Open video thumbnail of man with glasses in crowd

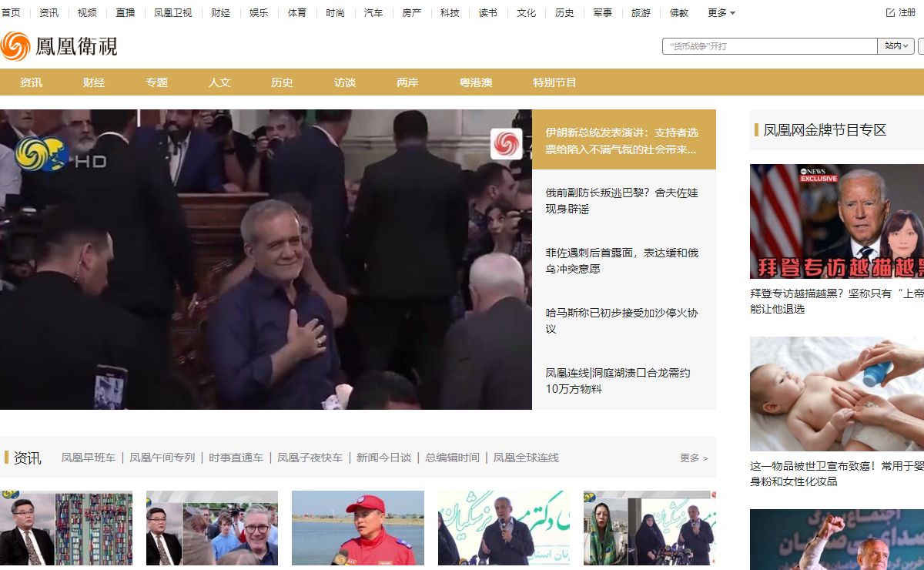(x=212, y=528)
